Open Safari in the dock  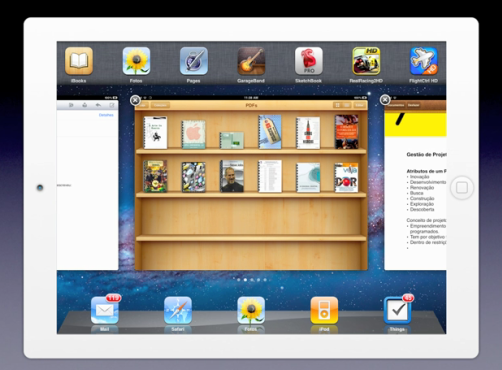coord(178,310)
